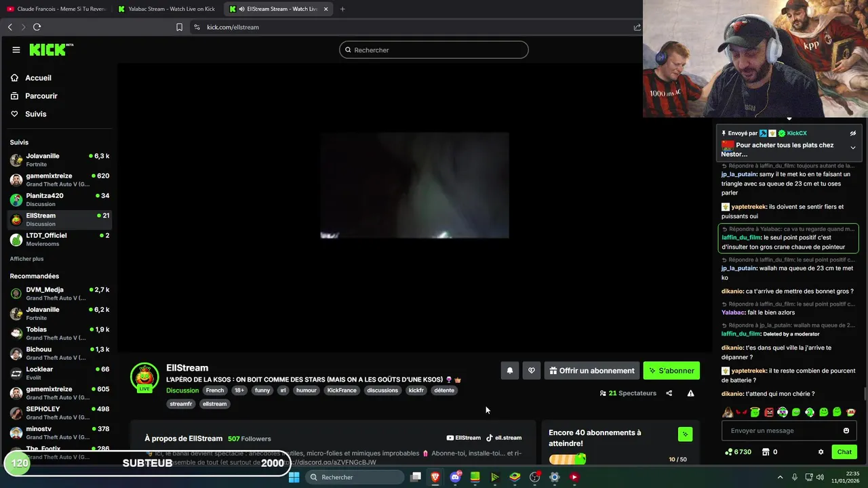
Task: Send message with Chat button
Action: pyautogui.click(x=844, y=452)
